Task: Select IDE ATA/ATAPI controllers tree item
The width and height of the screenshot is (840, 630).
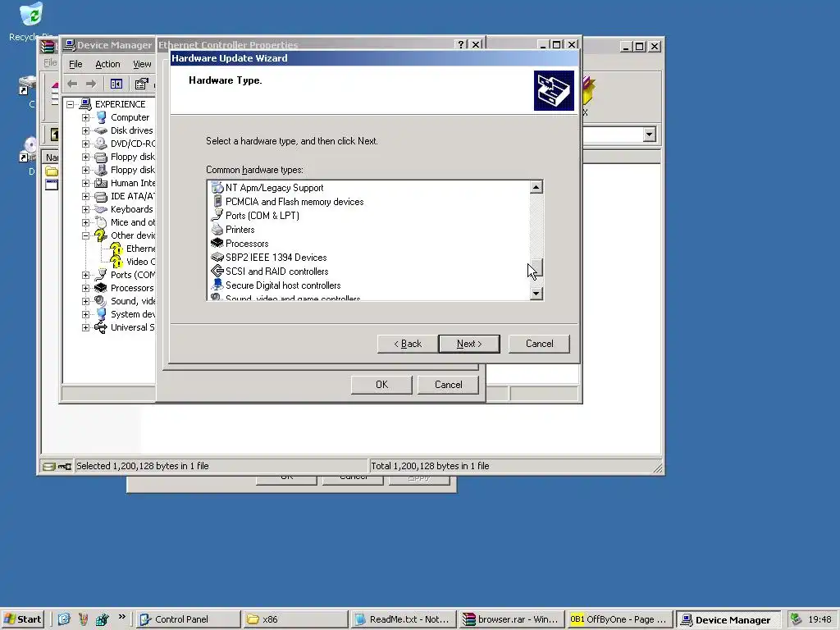Action: pyautogui.click(x=132, y=196)
